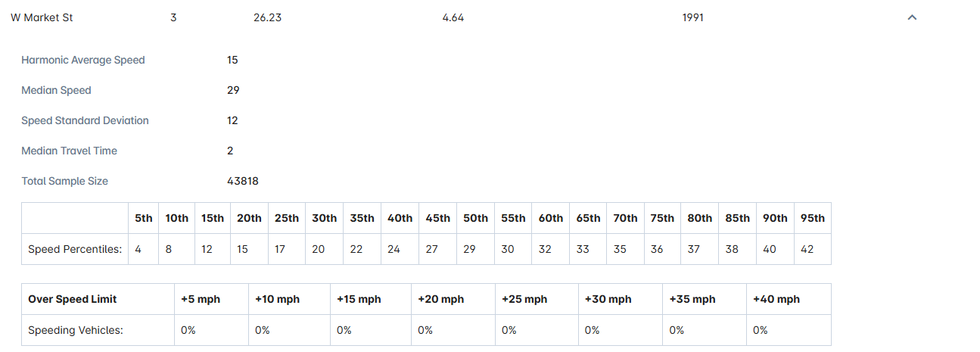Click the Median Travel Time label

pyautogui.click(x=69, y=151)
